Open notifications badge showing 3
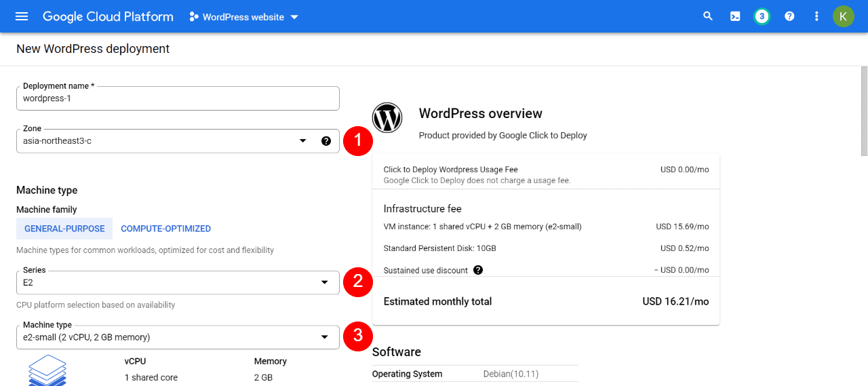 pos(762,16)
